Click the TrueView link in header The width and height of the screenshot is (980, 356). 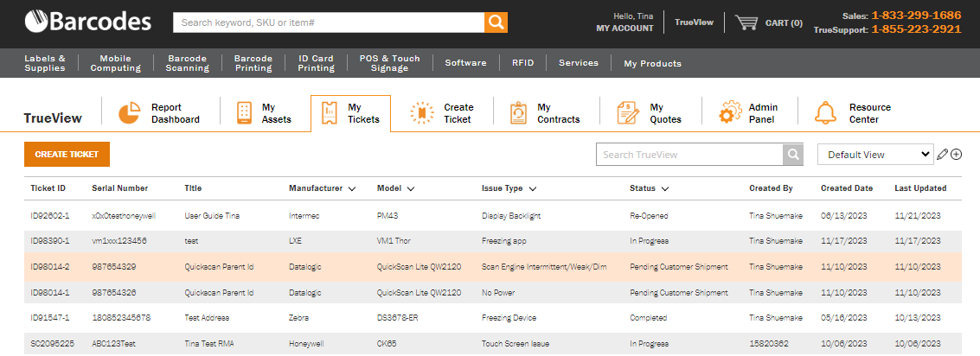[x=694, y=22]
